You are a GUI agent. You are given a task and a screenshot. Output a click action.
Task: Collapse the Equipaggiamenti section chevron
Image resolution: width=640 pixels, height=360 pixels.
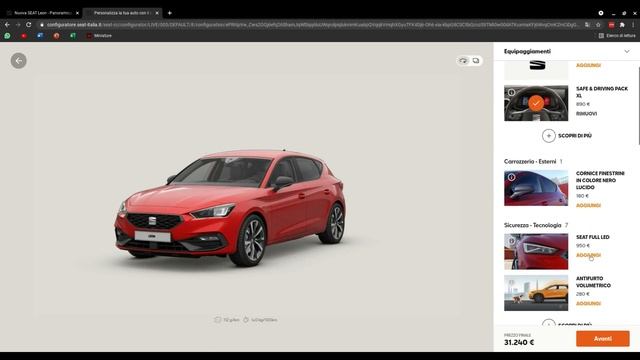point(627,51)
